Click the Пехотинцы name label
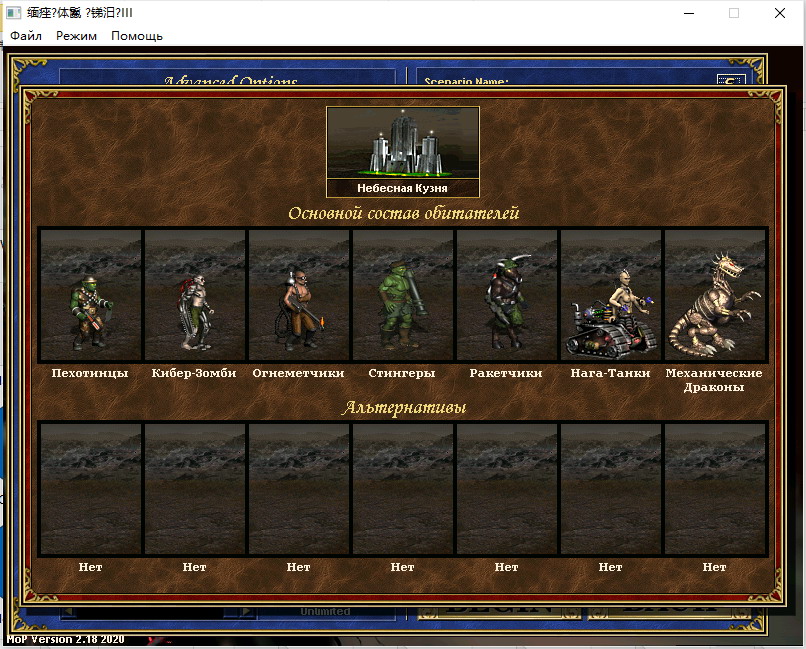 [x=90, y=373]
